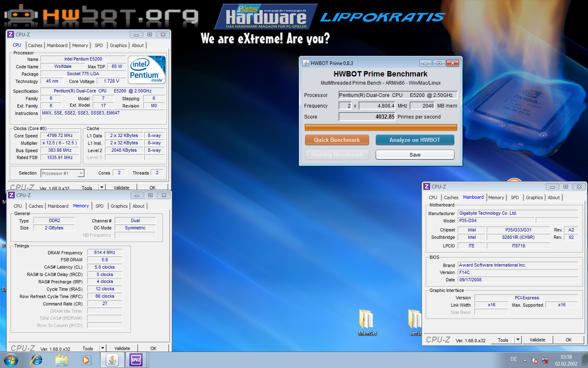Screen dimensions: 588x368
Task: Click HWBOT Prime Processor name field
Action: point(398,95)
